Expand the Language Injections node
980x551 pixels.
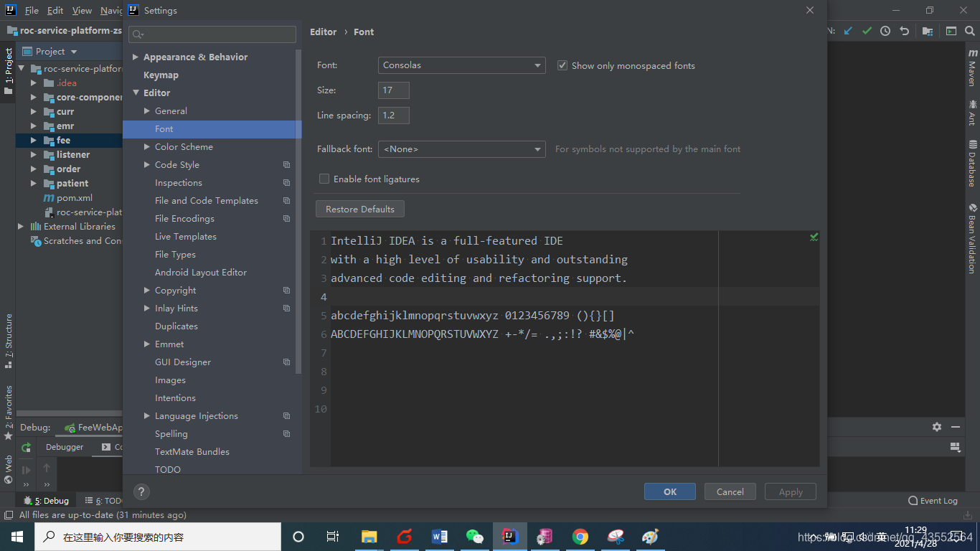click(147, 416)
